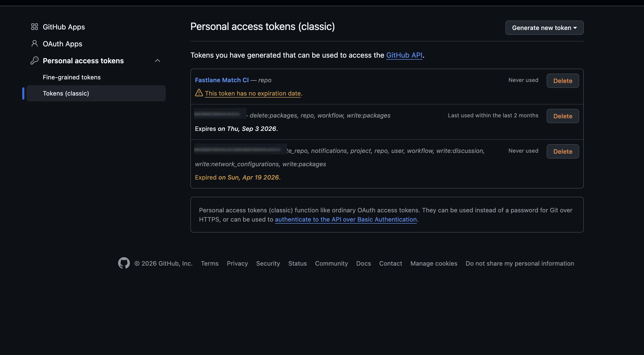This screenshot has width=644, height=355.
Task: Click the OAuth Apps person icon
Action: click(x=35, y=44)
